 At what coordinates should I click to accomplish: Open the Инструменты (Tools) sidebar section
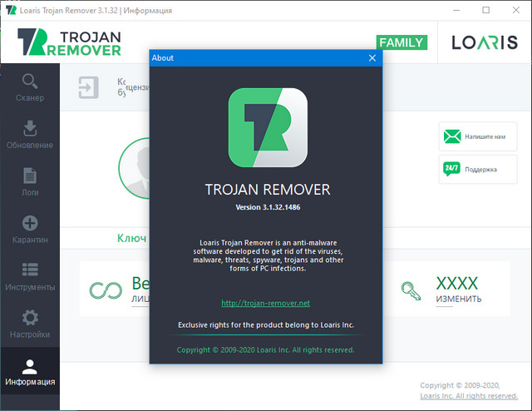pyautogui.click(x=30, y=277)
